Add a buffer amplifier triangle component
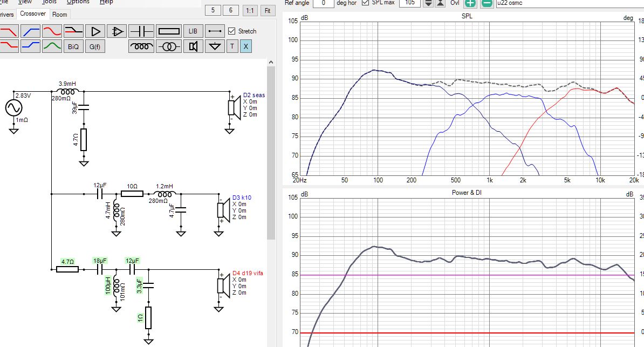The width and height of the screenshot is (644, 347). pyautogui.click(x=95, y=31)
